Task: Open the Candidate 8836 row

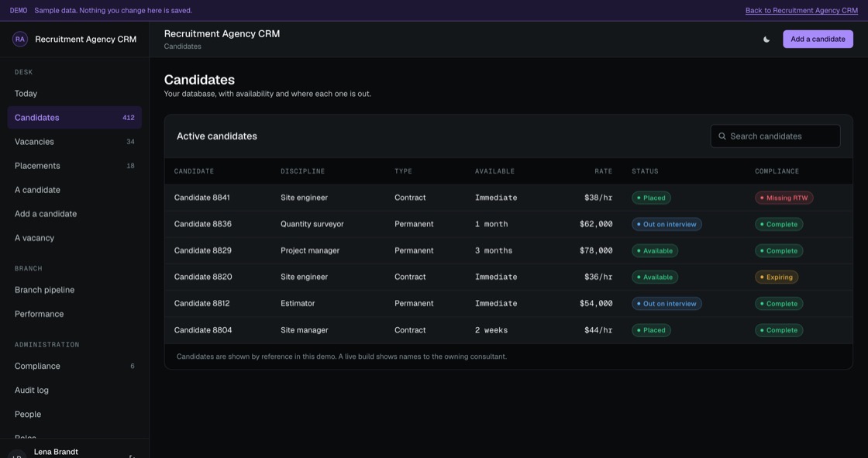Action: pos(508,224)
